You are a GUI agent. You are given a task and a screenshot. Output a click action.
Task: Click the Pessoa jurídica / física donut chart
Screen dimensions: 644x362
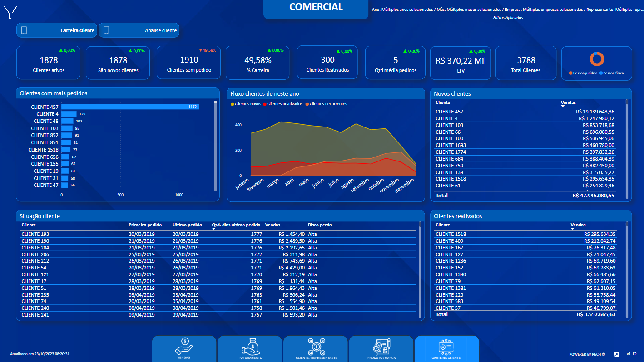(x=597, y=59)
